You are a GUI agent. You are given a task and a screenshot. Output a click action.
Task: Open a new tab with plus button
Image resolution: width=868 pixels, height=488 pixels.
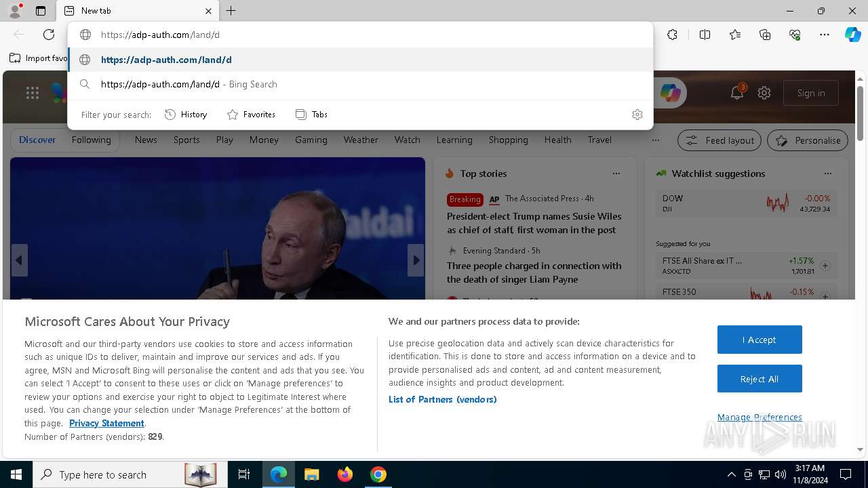click(x=231, y=11)
